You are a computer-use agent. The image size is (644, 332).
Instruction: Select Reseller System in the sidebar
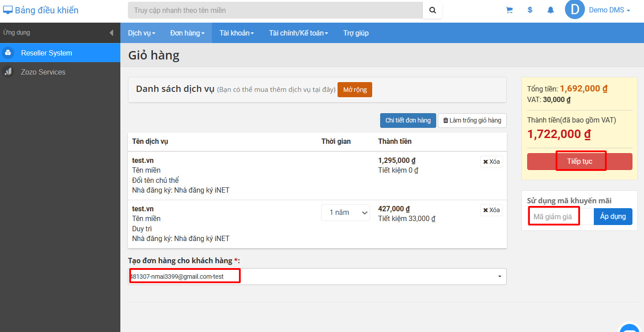[60, 53]
